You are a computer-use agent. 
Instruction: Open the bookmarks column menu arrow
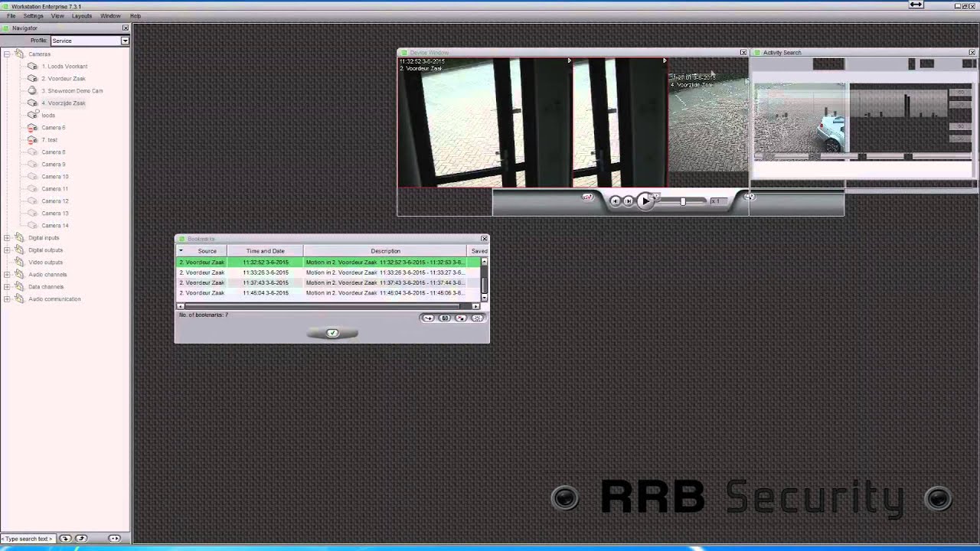tap(181, 251)
